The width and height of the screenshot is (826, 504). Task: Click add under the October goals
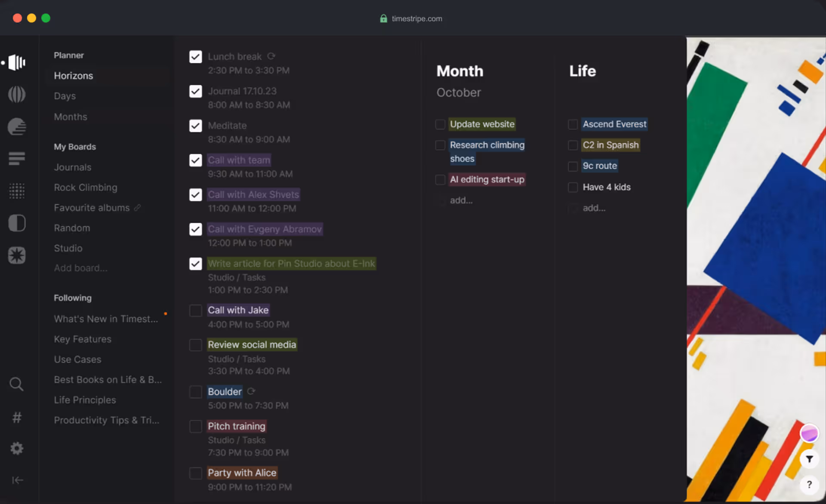[461, 200]
